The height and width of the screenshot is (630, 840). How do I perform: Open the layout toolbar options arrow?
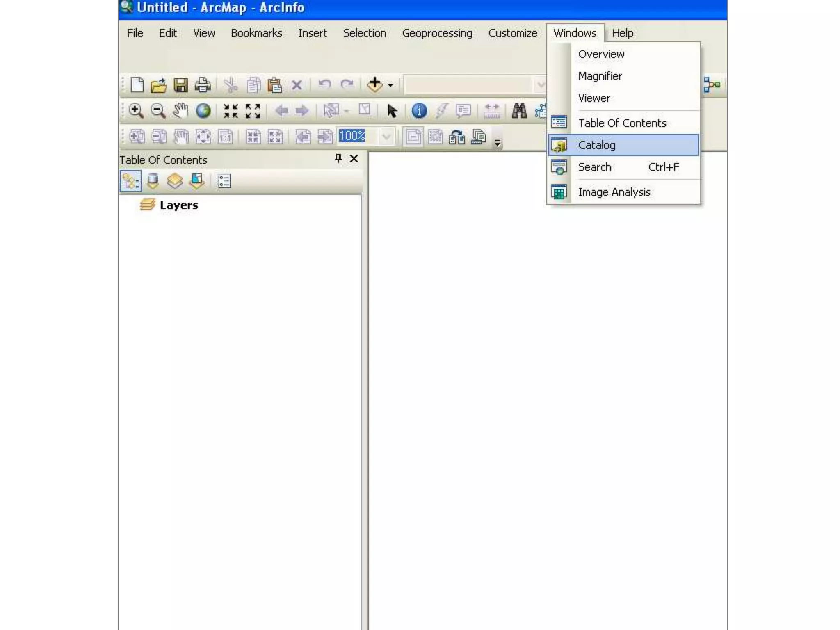tap(497, 143)
